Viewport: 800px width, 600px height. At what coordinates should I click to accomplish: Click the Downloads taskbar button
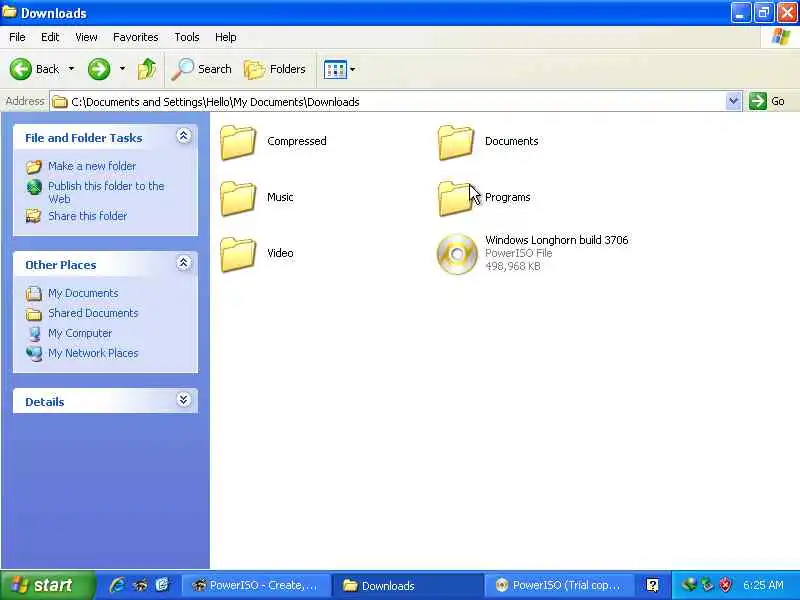pos(407,585)
